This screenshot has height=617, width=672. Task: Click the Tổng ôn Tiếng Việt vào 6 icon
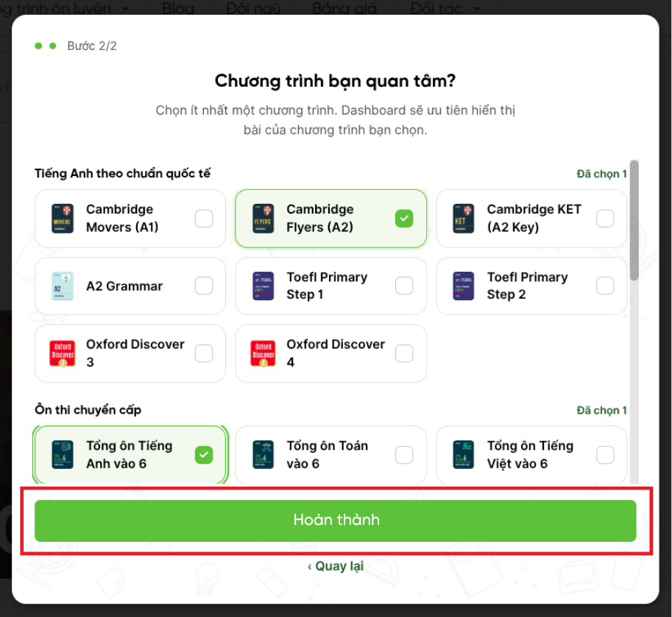click(463, 454)
